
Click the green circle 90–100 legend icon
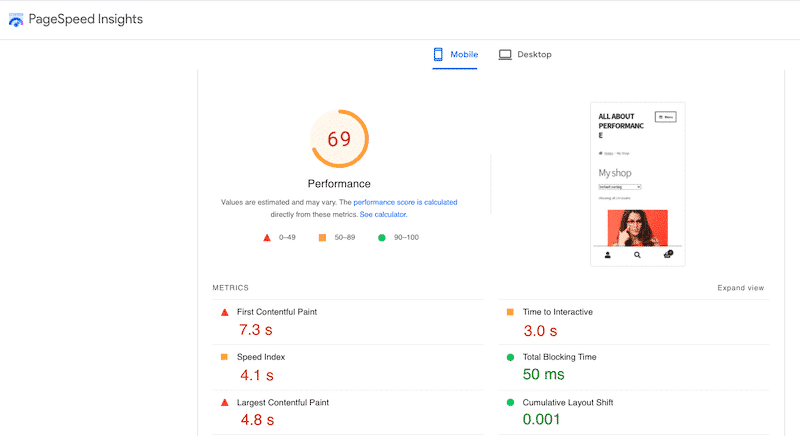point(382,238)
